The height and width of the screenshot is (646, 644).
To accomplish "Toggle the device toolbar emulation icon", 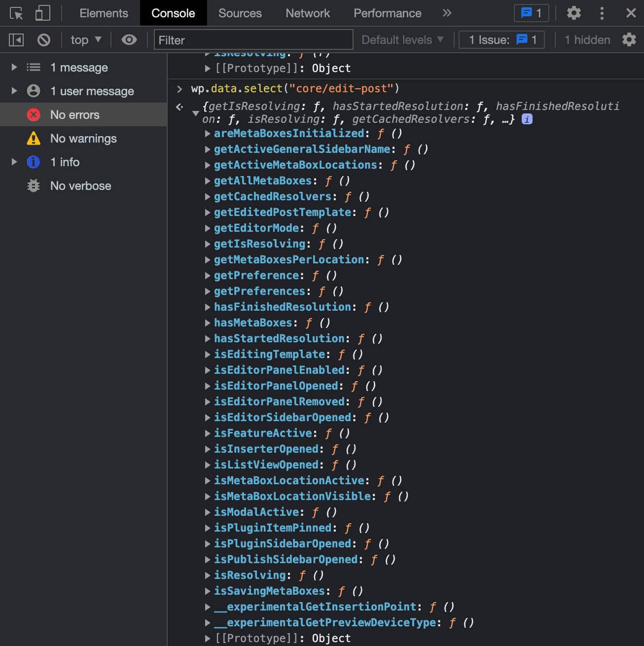I will [x=42, y=13].
